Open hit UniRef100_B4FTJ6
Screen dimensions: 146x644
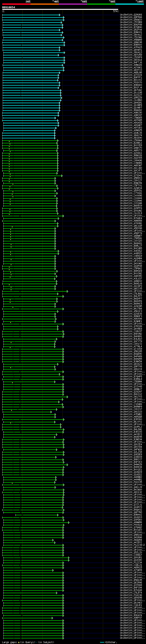(x=131, y=63)
